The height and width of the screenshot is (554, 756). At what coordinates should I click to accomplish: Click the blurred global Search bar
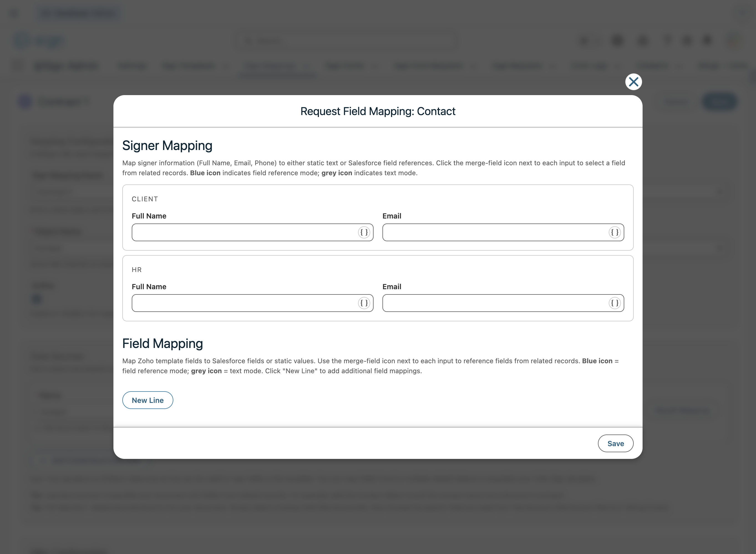pyautogui.click(x=346, y=41)
